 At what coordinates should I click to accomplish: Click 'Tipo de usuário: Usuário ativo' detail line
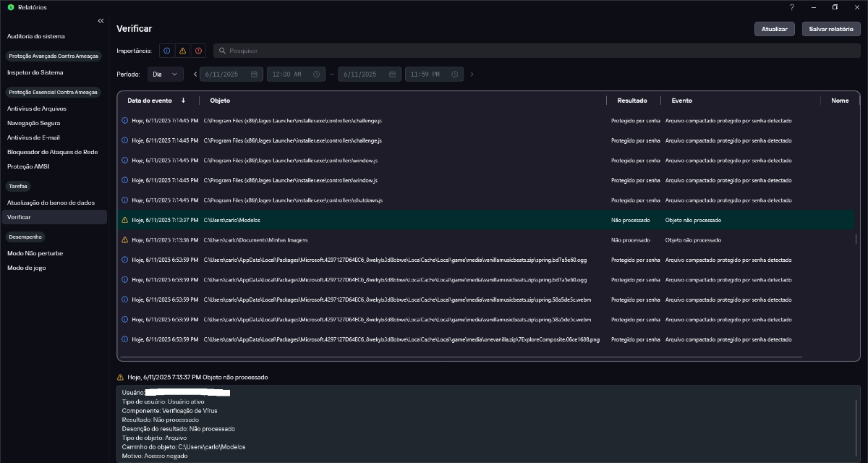click(163, 402)
